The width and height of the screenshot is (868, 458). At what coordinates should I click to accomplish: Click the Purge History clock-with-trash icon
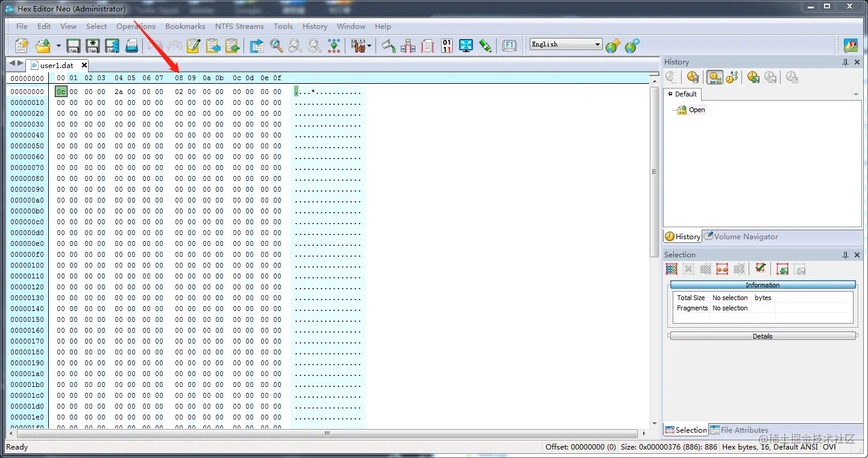pos(693,77)
